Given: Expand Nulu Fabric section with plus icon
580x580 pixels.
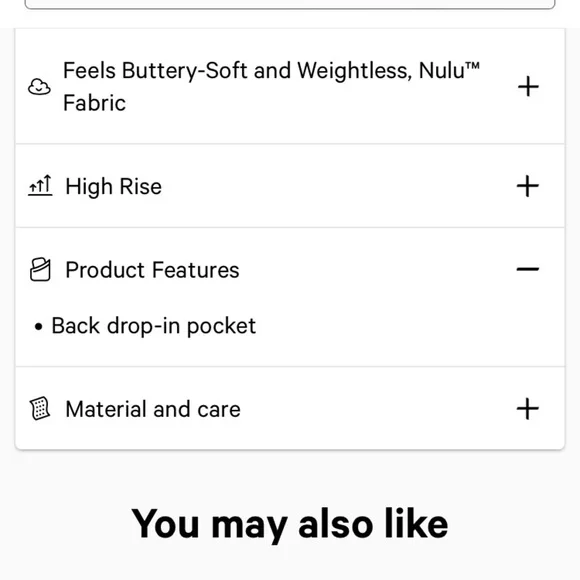Looking at the screenshot, I should pos(528,87).
